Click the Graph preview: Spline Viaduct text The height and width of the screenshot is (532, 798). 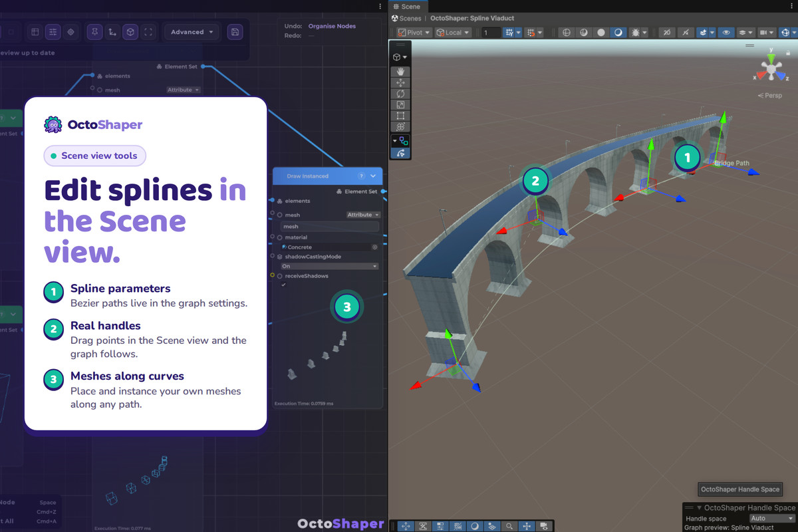click(729, 527)
